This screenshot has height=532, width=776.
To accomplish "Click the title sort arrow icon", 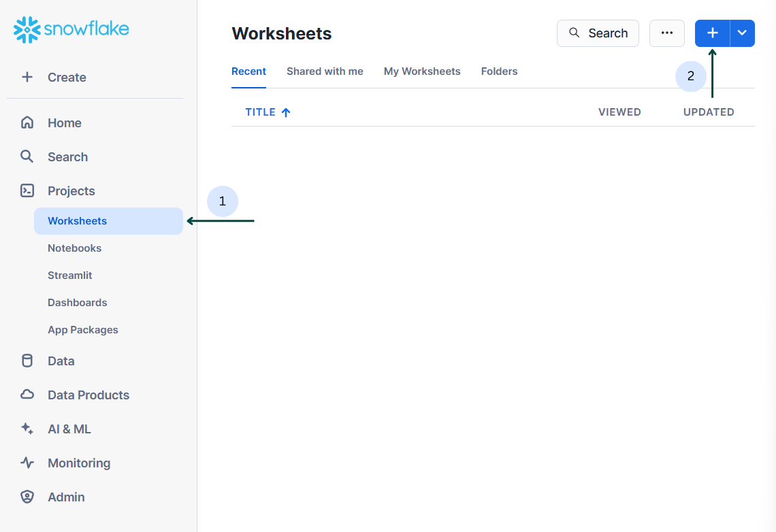I will (x=286, y=112).
